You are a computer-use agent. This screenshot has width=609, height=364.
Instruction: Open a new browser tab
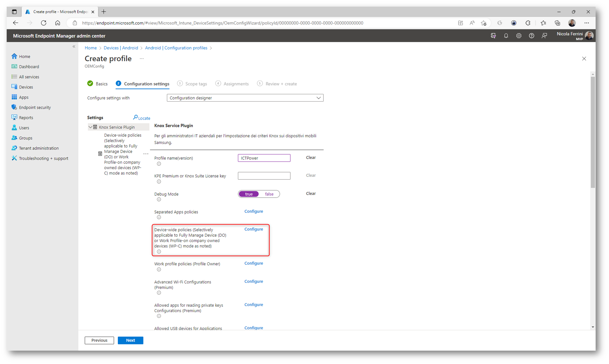tap(104, 12)
